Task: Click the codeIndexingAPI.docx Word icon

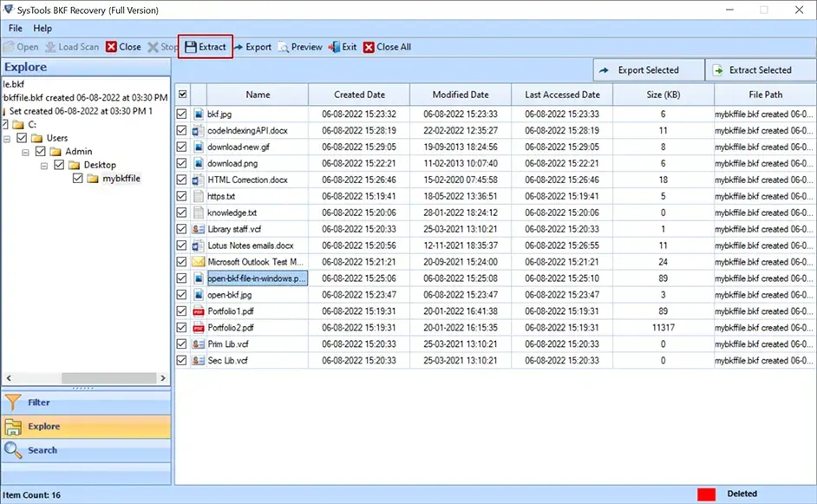Action: point(199,130)
